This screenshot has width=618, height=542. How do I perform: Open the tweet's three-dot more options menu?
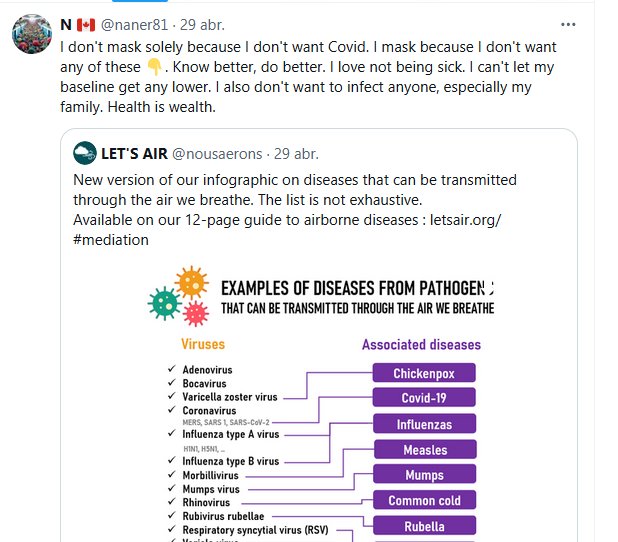pyautogui.click(x=568, y=25)
